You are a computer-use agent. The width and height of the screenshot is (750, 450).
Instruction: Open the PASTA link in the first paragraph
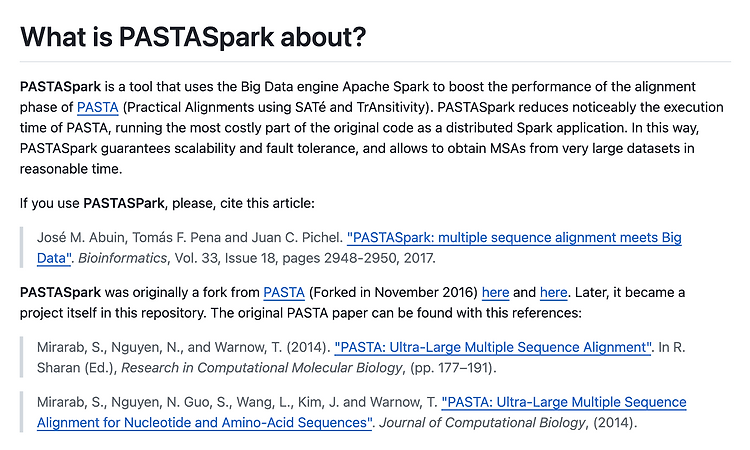pyautogui.click(x=98, y=107)
